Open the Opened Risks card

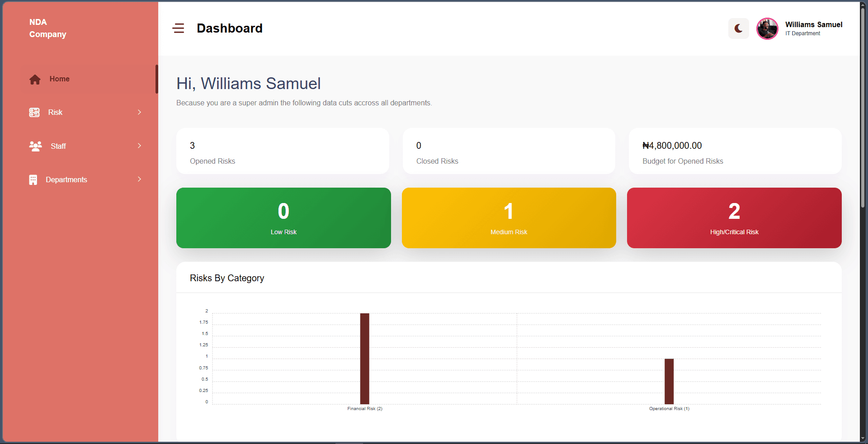coord(283,151)
